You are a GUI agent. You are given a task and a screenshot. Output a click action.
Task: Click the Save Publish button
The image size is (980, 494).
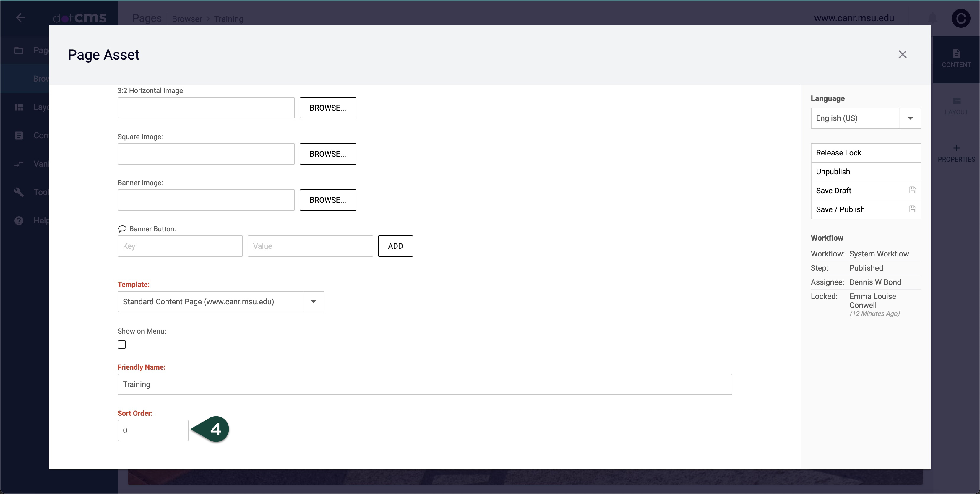(x=865, y=209)
